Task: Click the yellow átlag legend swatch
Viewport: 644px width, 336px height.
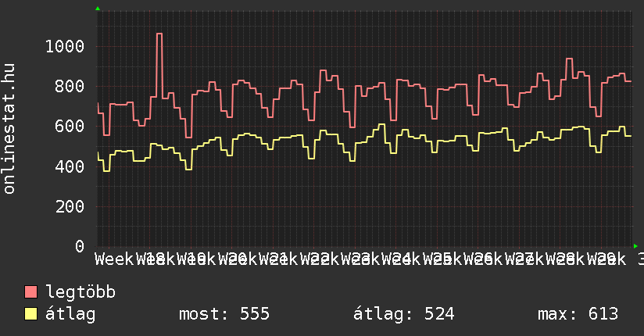Action: pyautogui.click(x=30, y=314)
